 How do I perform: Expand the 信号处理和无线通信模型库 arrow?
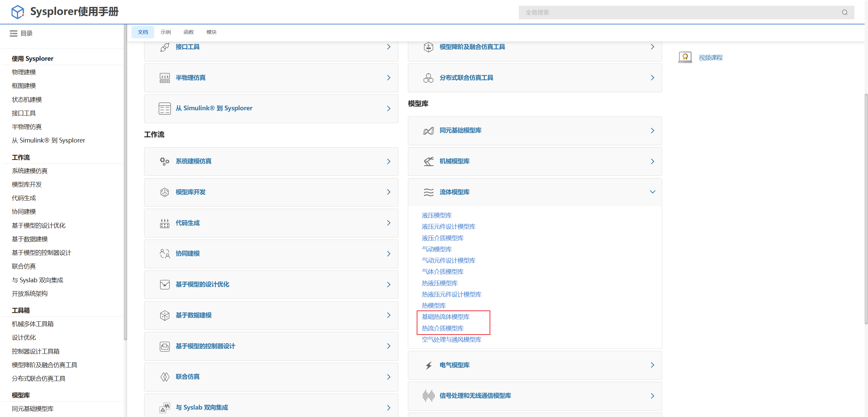tap(652, 396)
